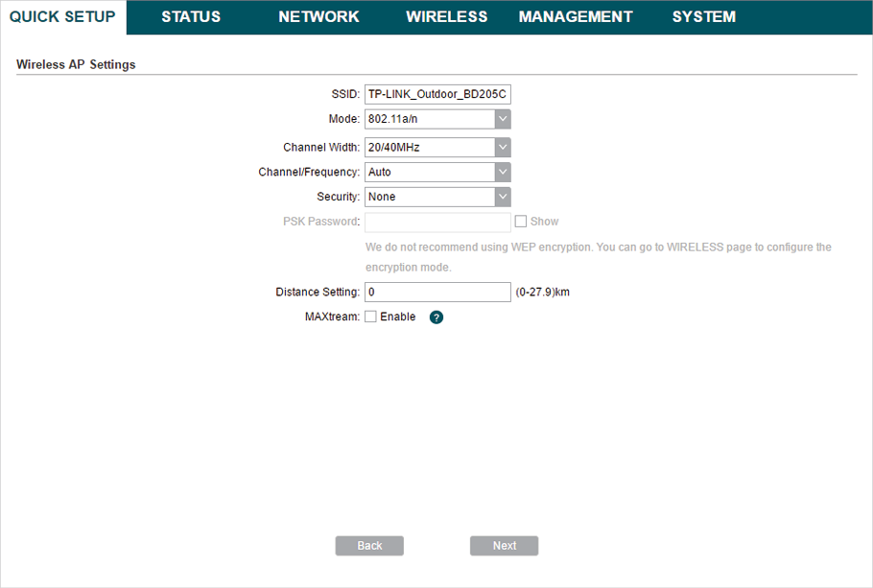Select the QUICK SETUP tab
The image size is (873, 588).
62,17
